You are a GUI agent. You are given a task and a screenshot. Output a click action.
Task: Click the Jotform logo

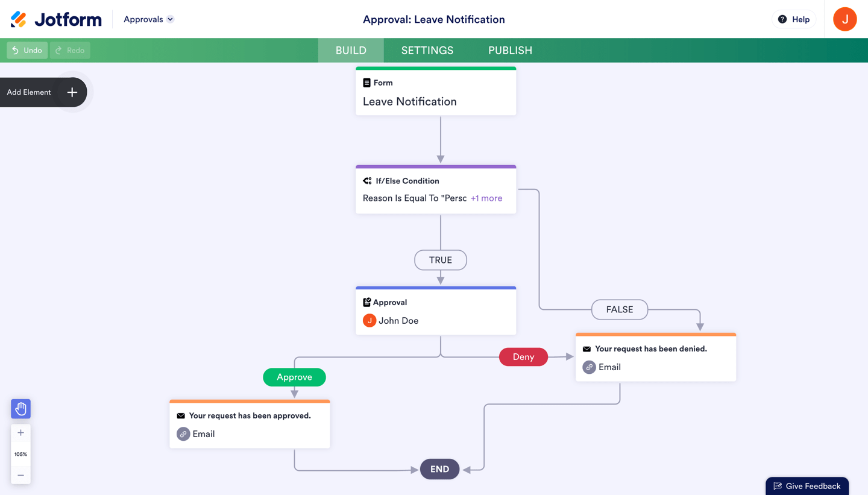(56, 19)
